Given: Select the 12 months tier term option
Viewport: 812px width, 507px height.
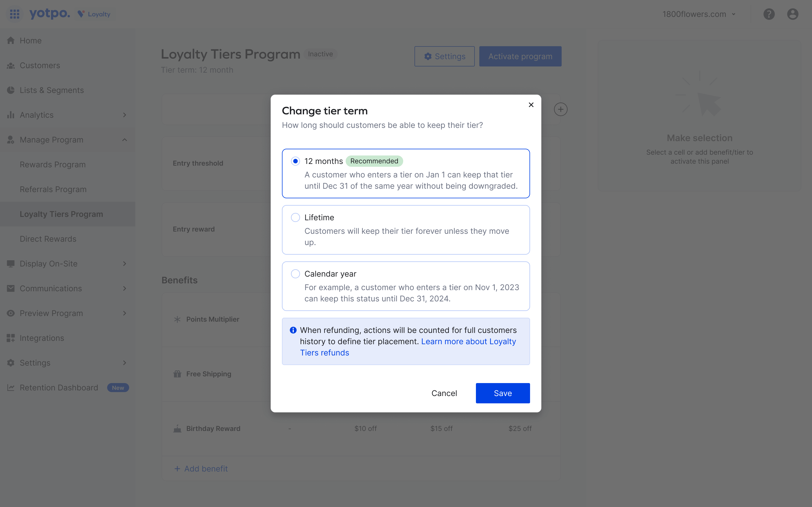Looking at the screenshot, I should tap(295, 161).
